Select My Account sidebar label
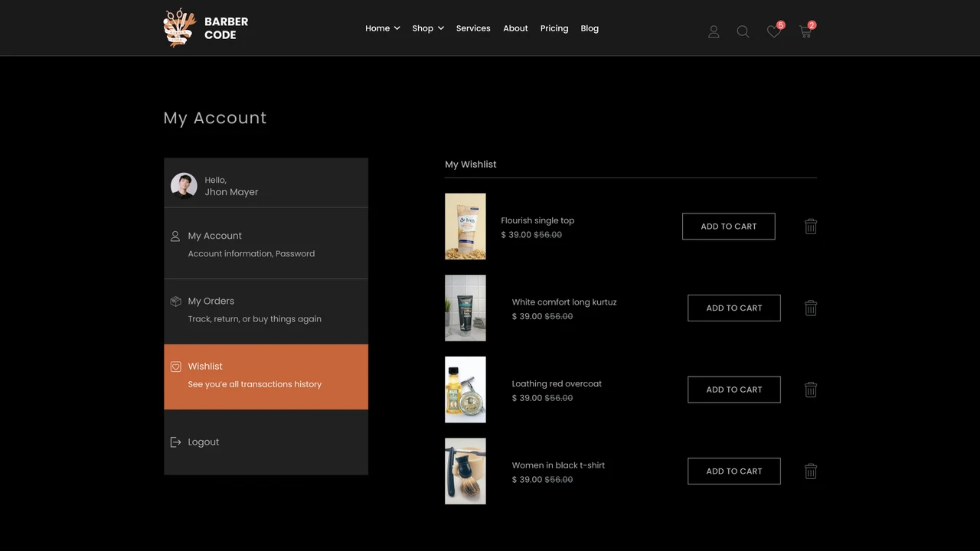Viewport: 980px width, 551px height. point(215,236)
